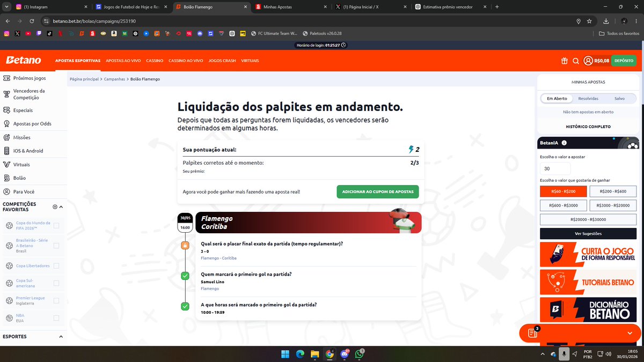Open Virtuais in the top navigation
The image size is (644, 362).
pyautogui.click(x=250, y=61)
